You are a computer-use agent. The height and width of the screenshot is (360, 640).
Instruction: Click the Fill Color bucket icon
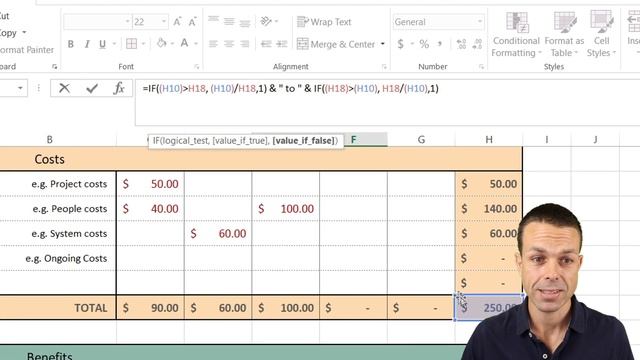pos(162,43)
